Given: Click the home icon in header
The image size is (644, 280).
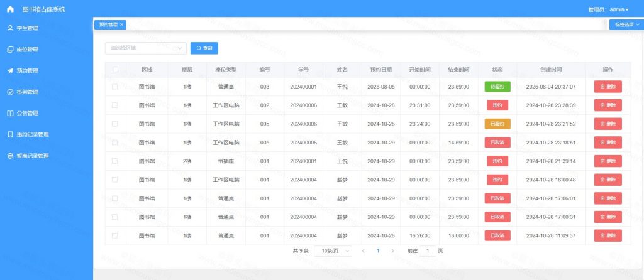Looking at the screenshot, I should pyautogui.click(x=10, y=9).
